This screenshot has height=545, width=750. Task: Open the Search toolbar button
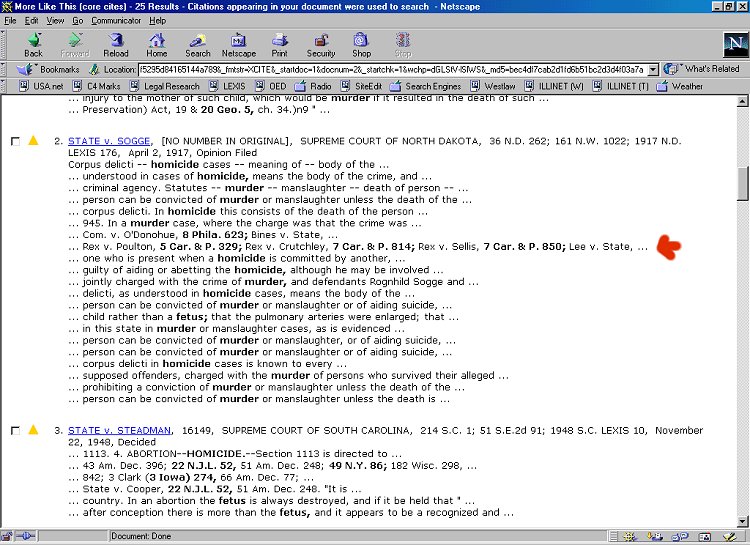198,45
